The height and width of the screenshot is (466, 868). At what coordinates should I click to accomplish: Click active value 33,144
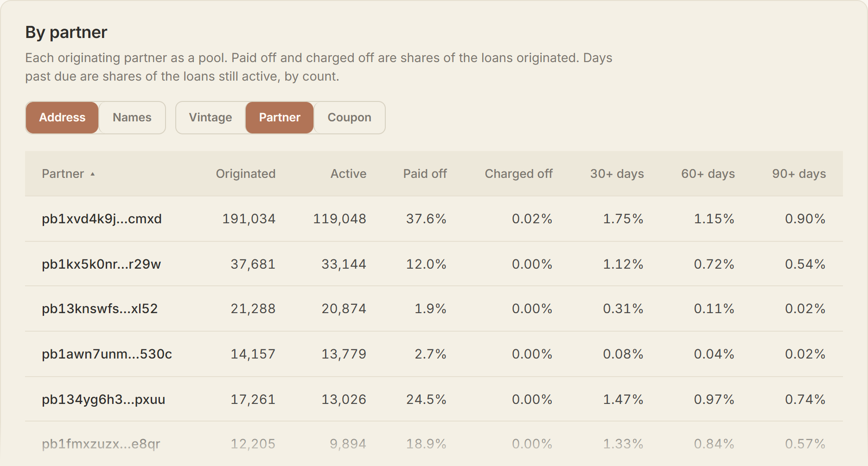coord(344,264)
